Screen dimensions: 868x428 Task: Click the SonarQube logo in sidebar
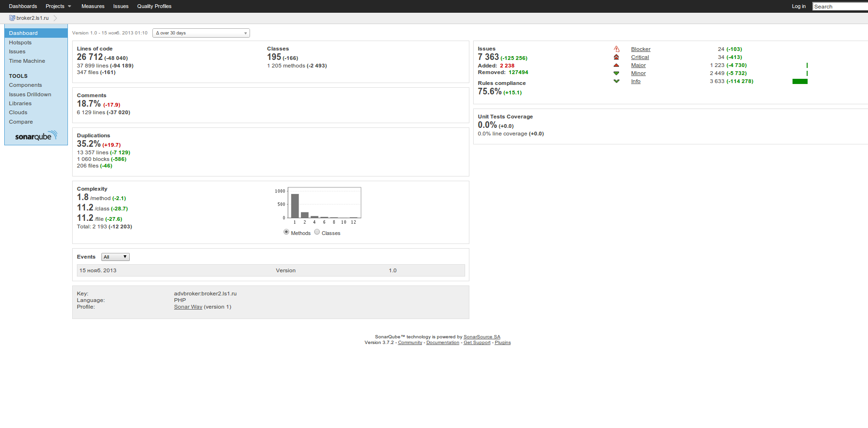(36, 136)
